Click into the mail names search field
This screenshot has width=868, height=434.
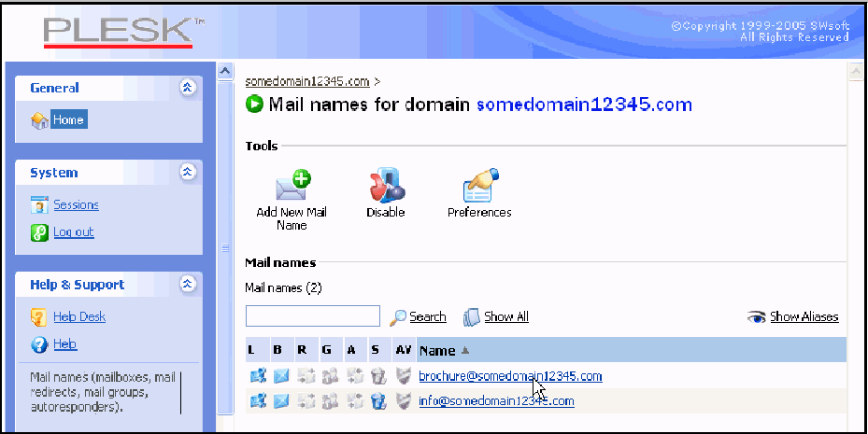click(x=313, y=316)
